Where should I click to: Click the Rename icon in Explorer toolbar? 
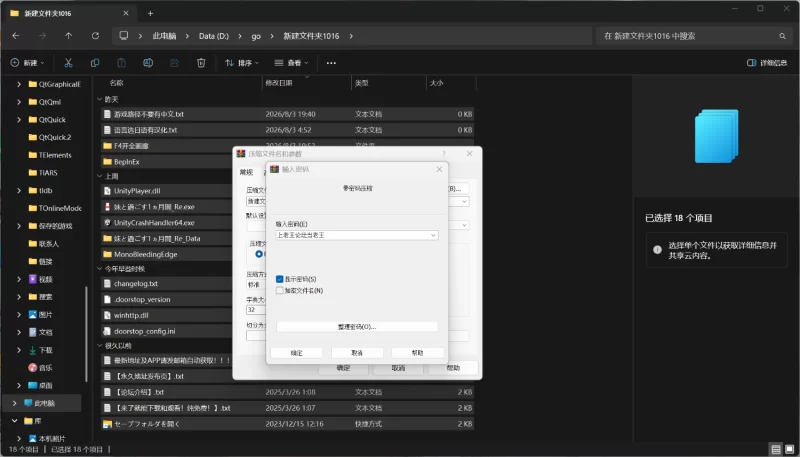(148, 63)
